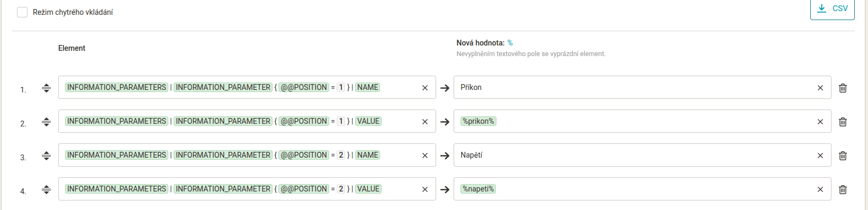Reorder row 4 using its sort handle
The width and height of the screenshot is (868, 210).
coord(46,190)
